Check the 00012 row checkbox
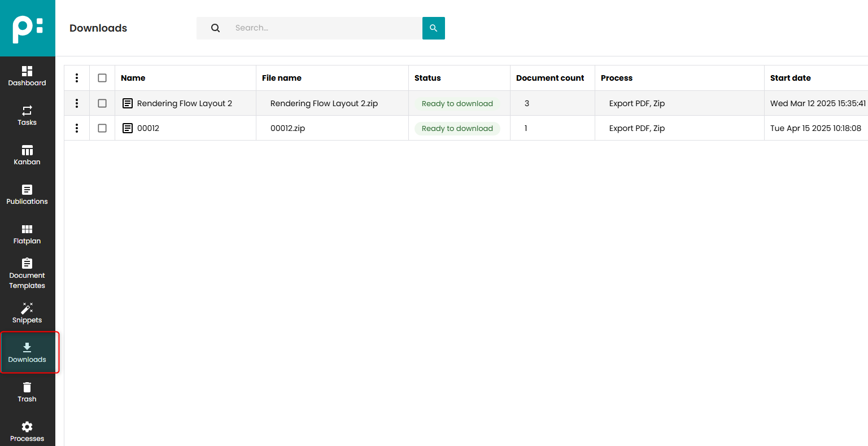Viewport: 868px width, 446px height. pyautogui.click(x=102, y=128)
